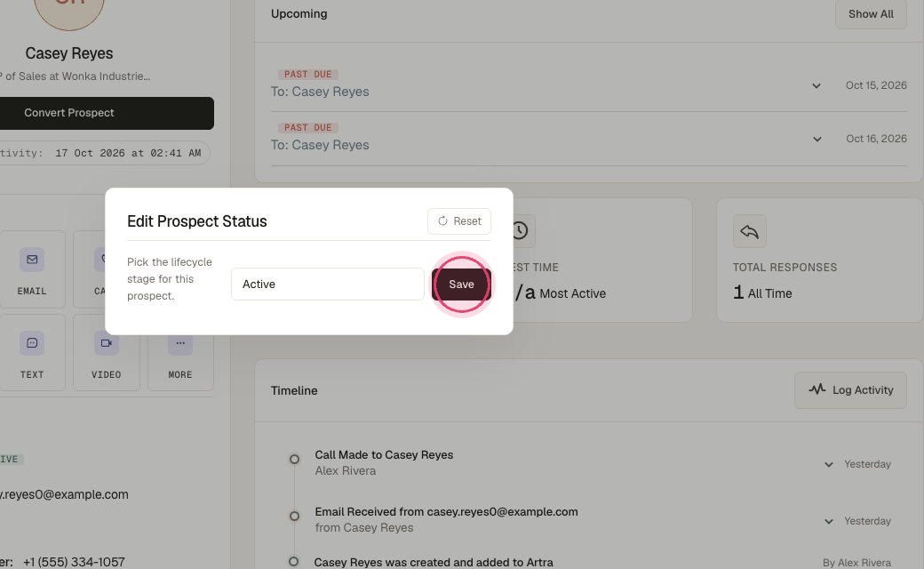The height and width of the screenshot is (569, 924).
Task: Click timeline marker for Email Received entry
Action: click(294, 517)
